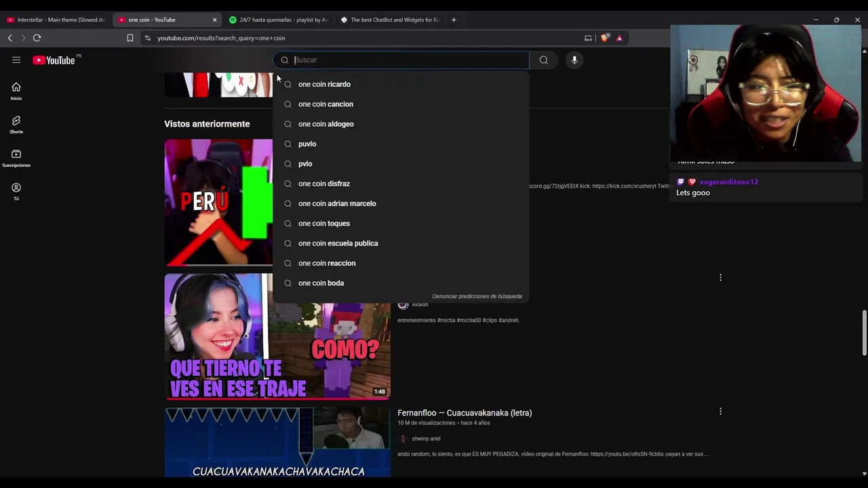Reload the page
Screen dimensions: 868x488
(x=37, y=38)
